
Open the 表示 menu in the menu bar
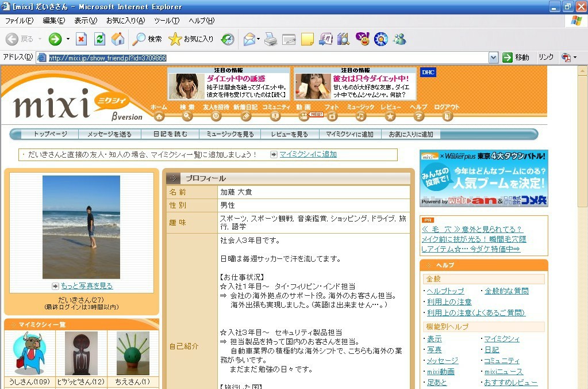(x=85, y=20)
